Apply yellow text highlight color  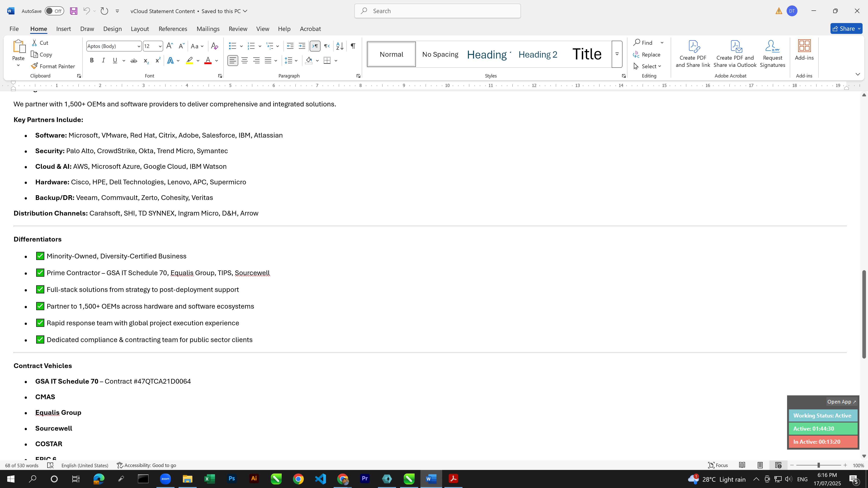coord(189,61)
